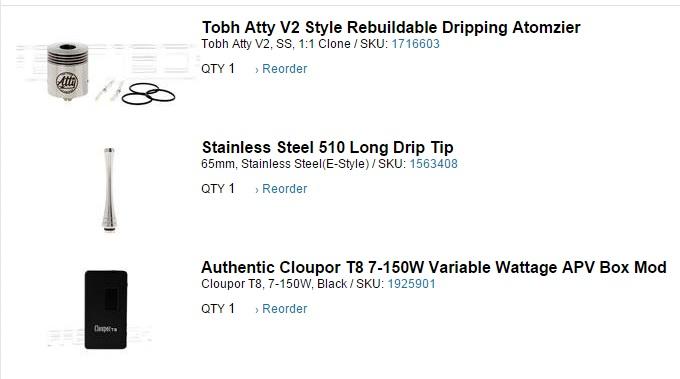Image resolution: width=680 pixels, height=379 pixels.
Task: Reorder the Cloupor T8 box mod
Action: pos(281,309)
